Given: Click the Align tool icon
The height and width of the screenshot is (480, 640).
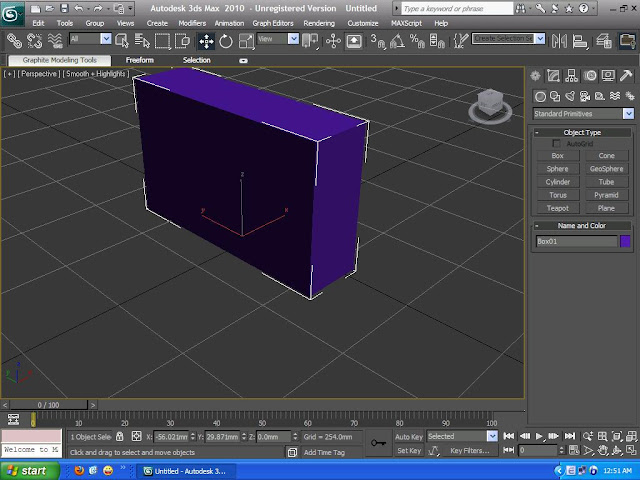Looking at the screenshot, I should point(580,41).
